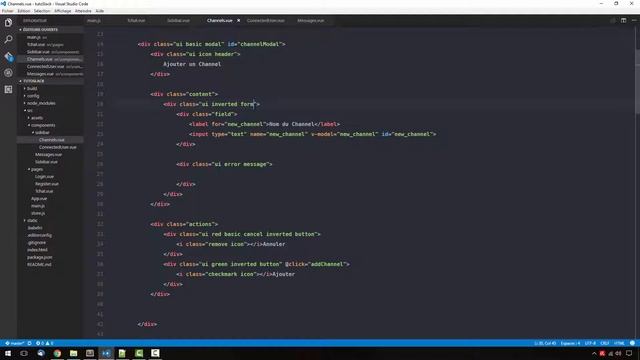This screenshot has width=640, height=360.
Task: Open the volume control in system tray
Action: (618, 353)
